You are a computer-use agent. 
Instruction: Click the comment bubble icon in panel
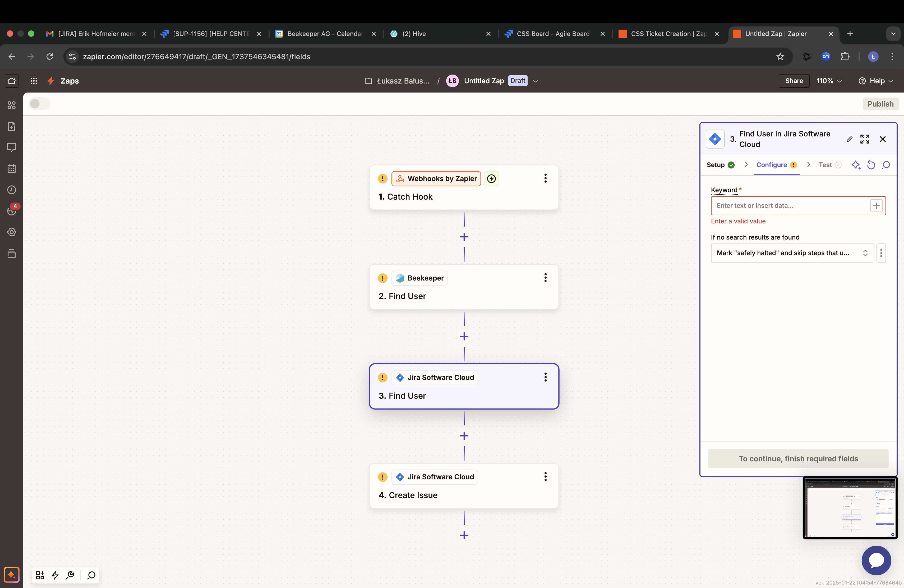(x=886, y=165)
